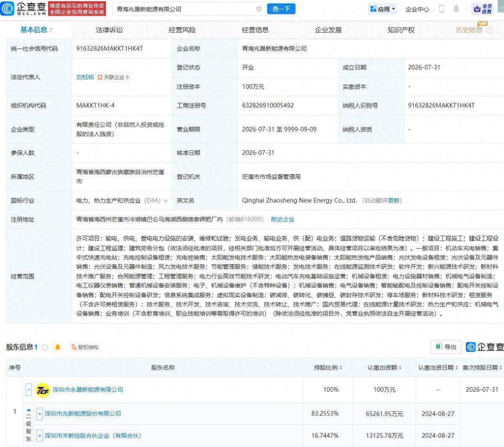Open the 应用 grid menu
Viewport: 504px width, 447px height.
tap(382, 9)
